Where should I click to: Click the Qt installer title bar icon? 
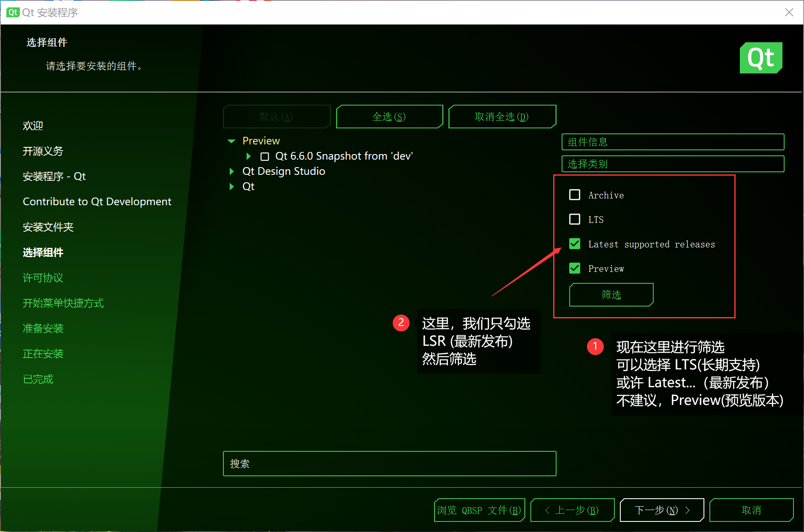click(13, 12)
